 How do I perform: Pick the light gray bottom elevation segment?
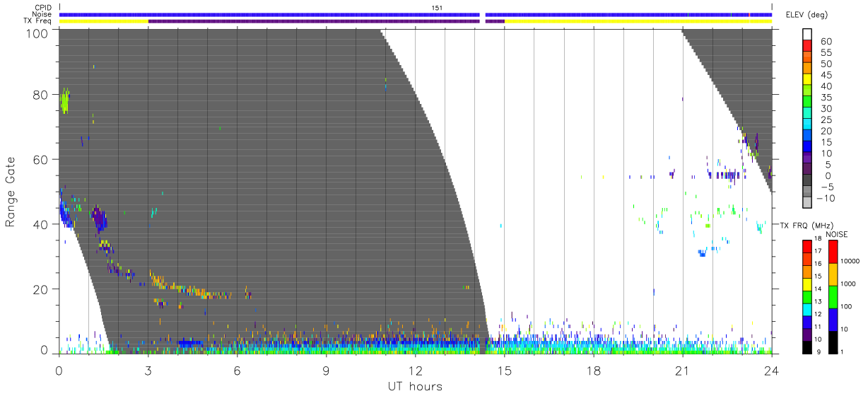pyautogui.click(x=807, y=204)
